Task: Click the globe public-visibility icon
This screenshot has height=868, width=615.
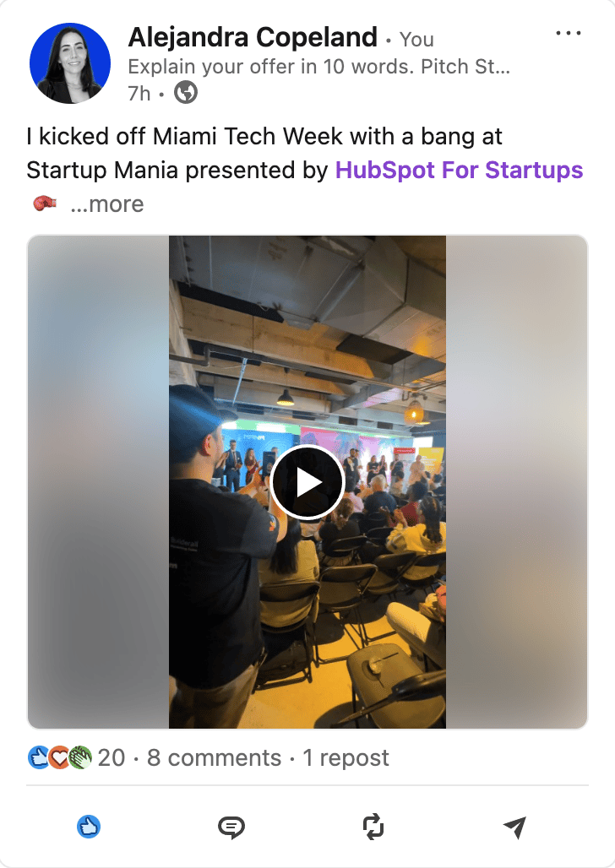Action: tap(186, 92)
